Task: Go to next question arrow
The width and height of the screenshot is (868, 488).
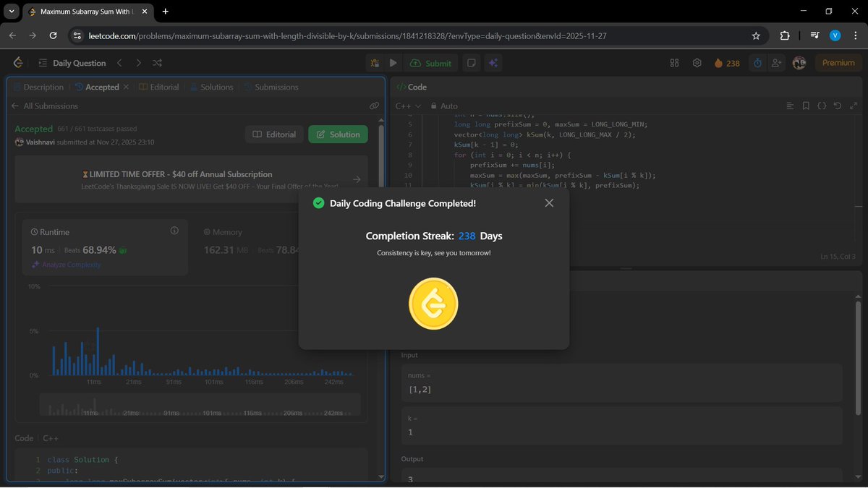Action: pos(139,63)
